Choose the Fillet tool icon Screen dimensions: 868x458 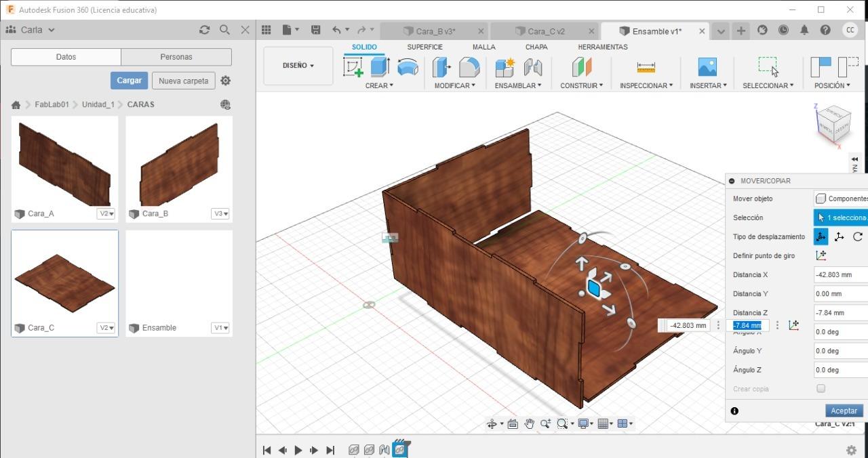point(469,67)
